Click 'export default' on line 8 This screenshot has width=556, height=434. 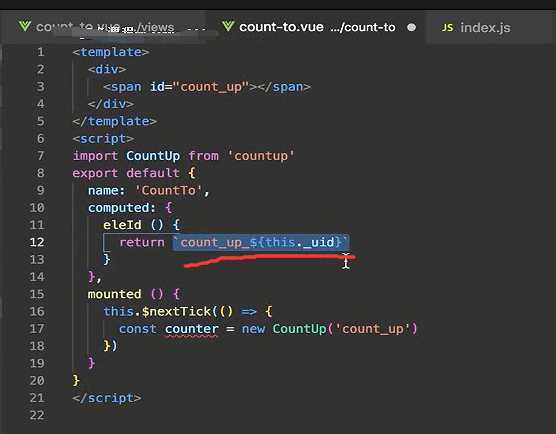(x=126, y=173)
